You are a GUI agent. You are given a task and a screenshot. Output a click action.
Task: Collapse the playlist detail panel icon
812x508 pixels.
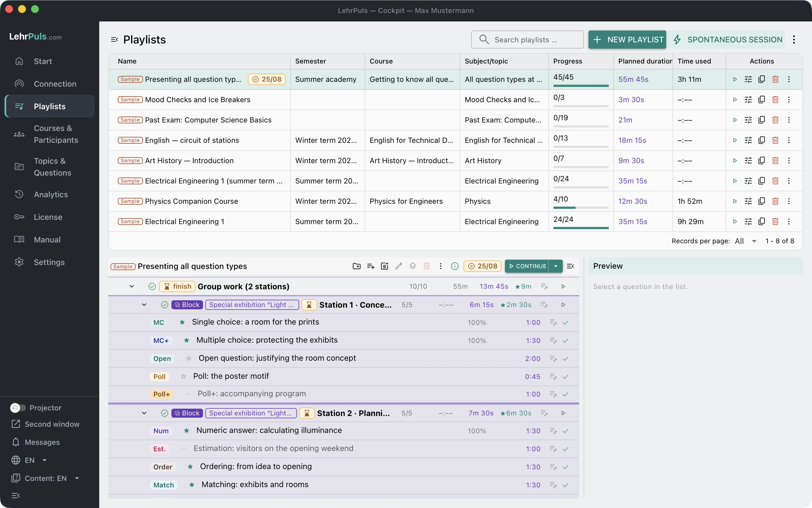pyautogui.click(x=570, y=266)
